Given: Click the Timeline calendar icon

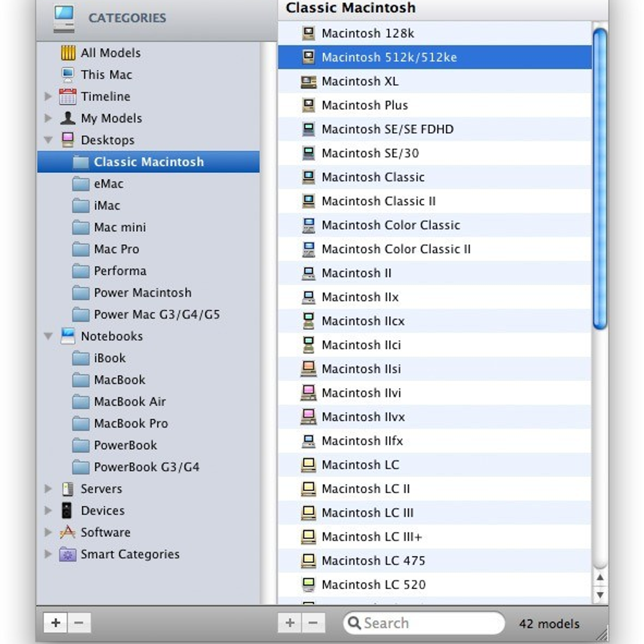Looking at the screenshot, I should (68, 97).
